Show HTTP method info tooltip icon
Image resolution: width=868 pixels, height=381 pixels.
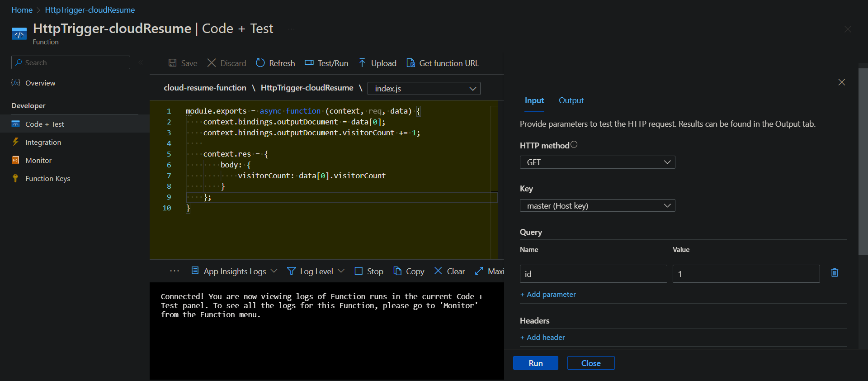574,144
